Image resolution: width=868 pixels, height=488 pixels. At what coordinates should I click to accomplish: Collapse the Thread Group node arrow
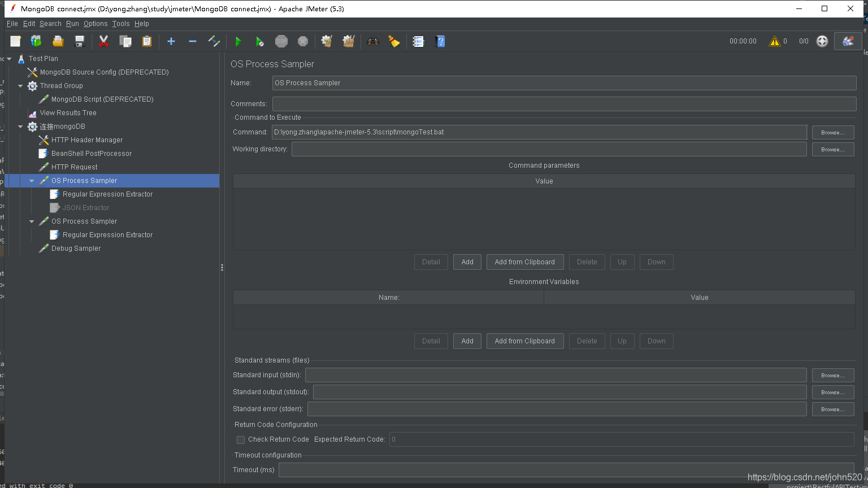[20, 86]
